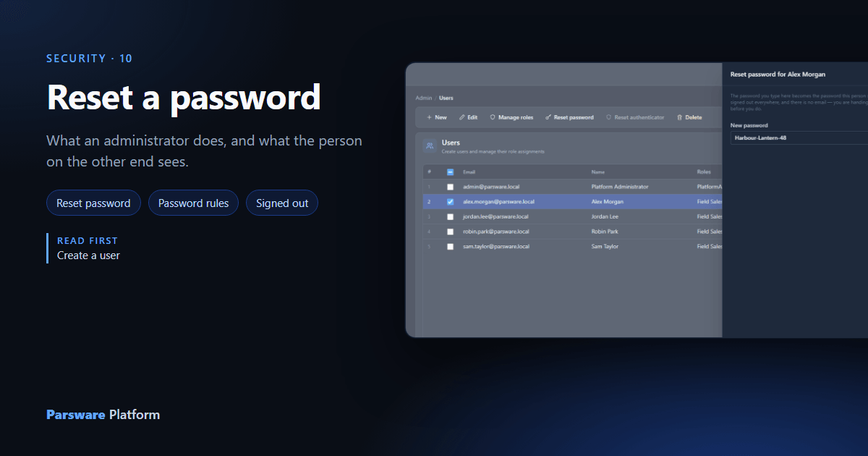Click the 'SECURITY · 10' label
This screenshot has height=456, width=868.
(90, 59)
